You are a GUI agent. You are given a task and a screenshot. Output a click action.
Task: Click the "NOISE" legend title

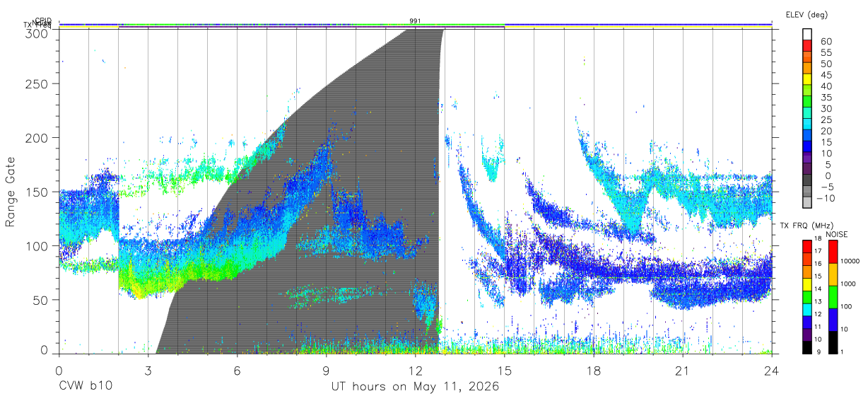[x=836, y=234]
